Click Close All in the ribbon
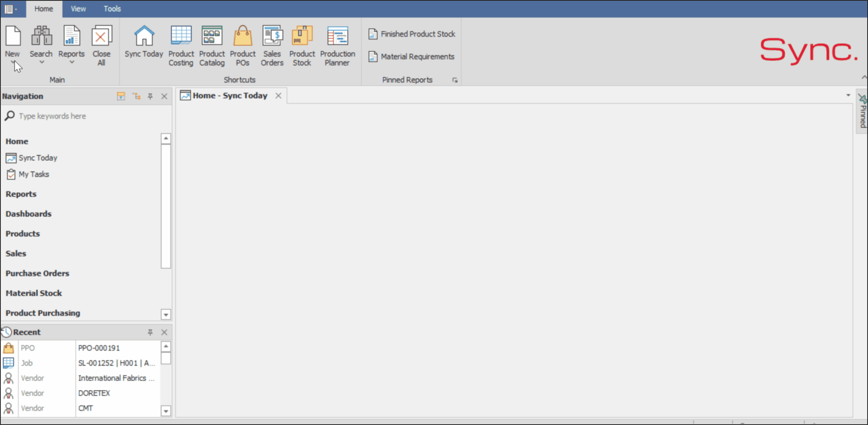This screenshot has height=425, width=868. click(102, 46)
